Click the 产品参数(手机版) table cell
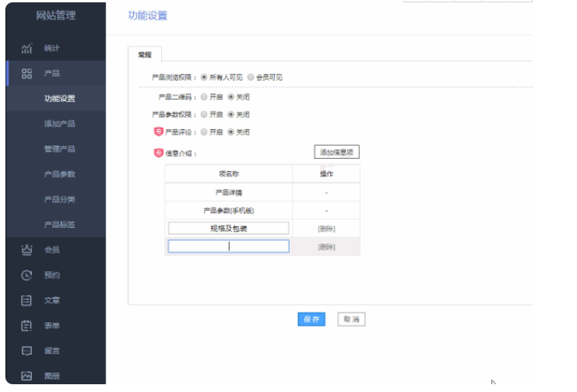577x392 pixels. coord(228,210)
